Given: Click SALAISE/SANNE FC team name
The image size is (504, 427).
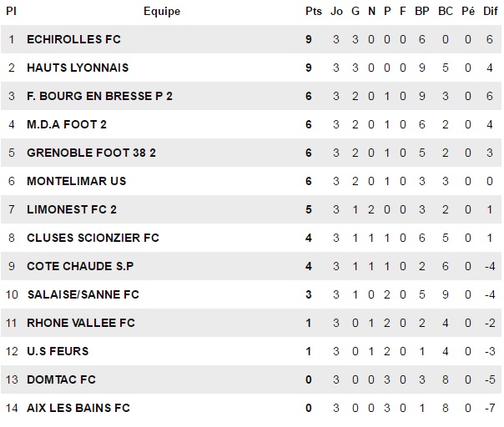Looking at the screenshot, I should 83,294.
